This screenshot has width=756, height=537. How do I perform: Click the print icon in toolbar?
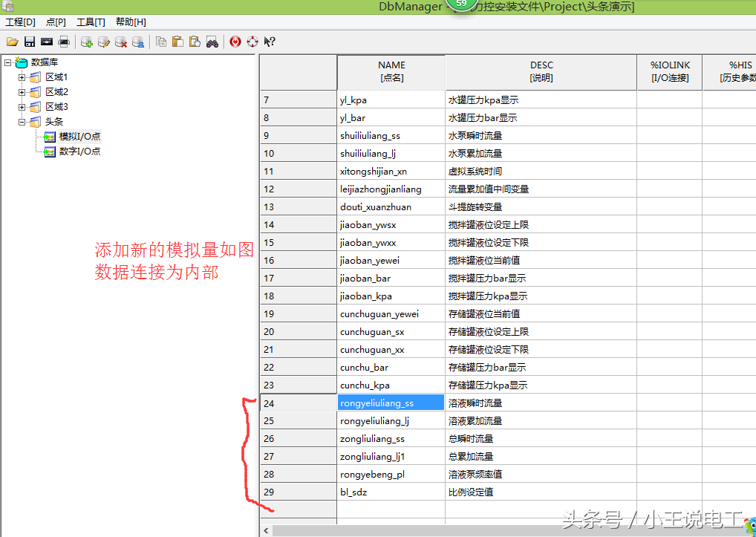65,42
